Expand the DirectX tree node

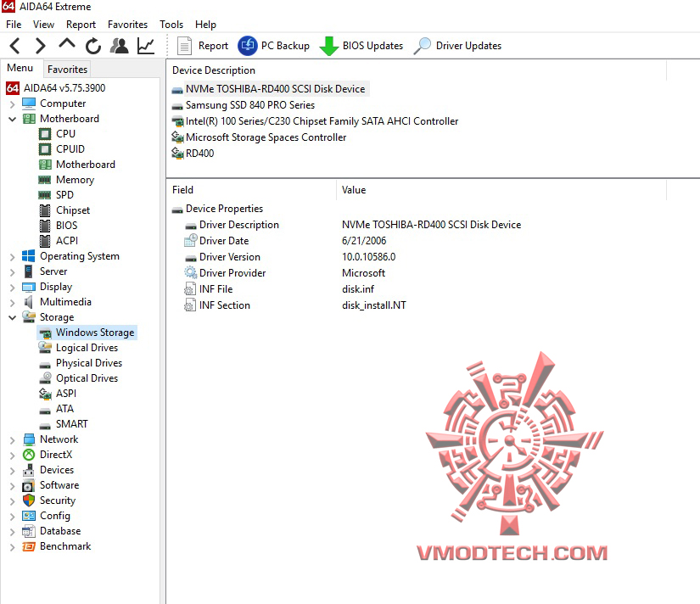click(x=13, y=456)
